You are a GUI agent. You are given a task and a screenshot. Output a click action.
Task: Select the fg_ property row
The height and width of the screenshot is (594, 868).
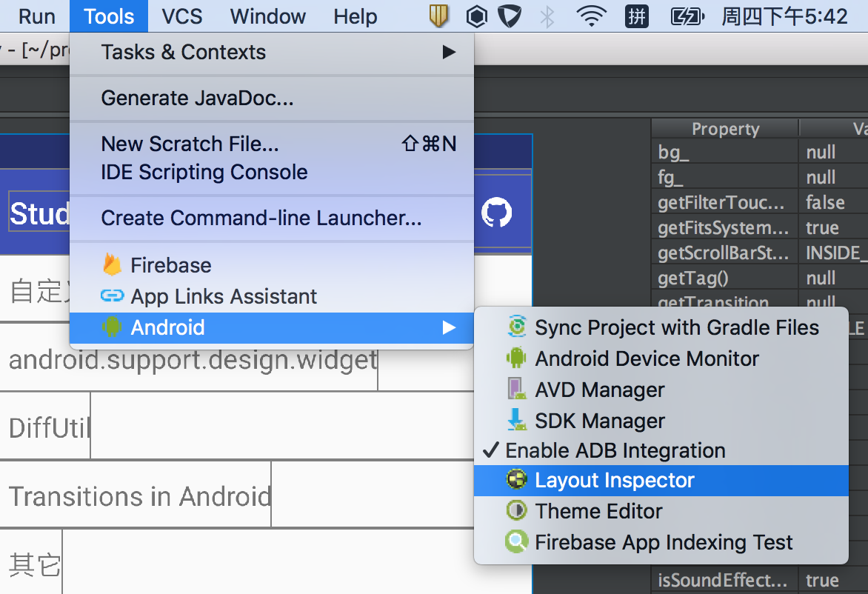coord(760,178)
